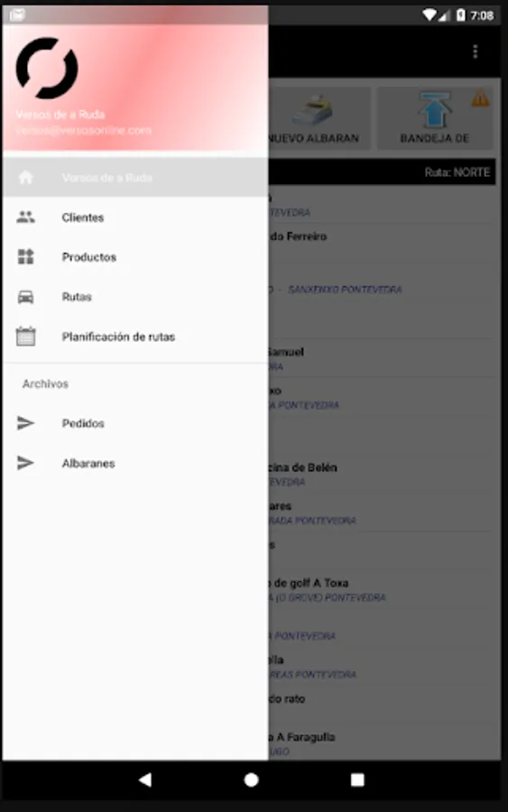Tap the Productos grid icon
Image resolution: width=508 pixels, height=812 pixels.
pos(25,256)
